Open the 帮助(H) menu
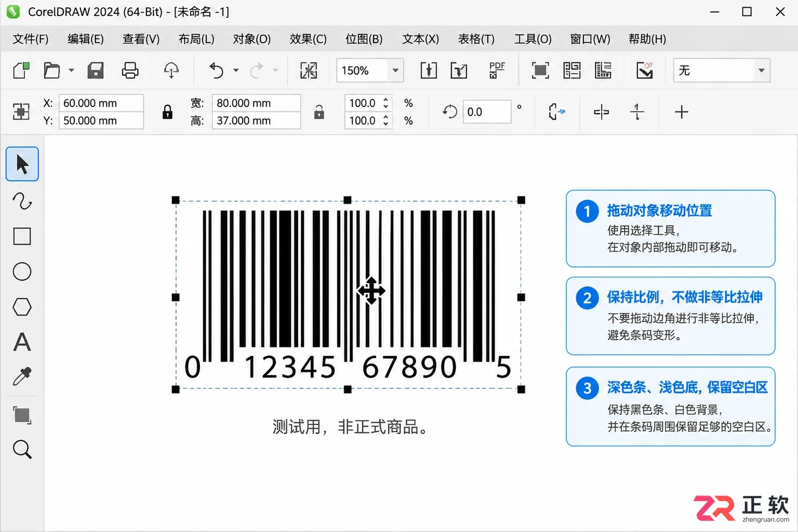Screen dimensions: 798x532 647,39
